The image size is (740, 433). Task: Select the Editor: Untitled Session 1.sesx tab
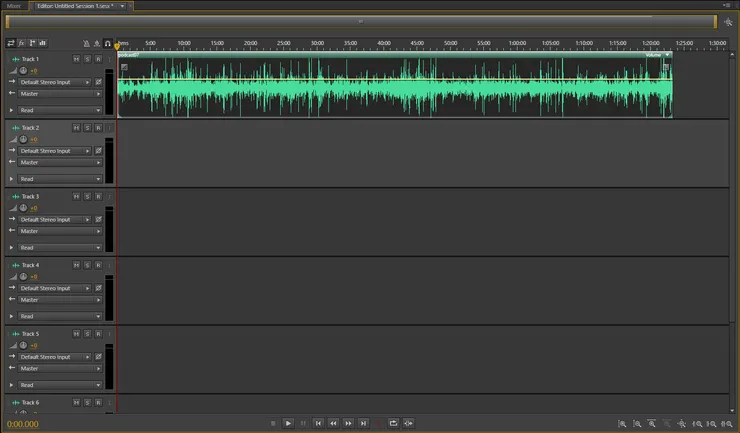click(75, 6)
